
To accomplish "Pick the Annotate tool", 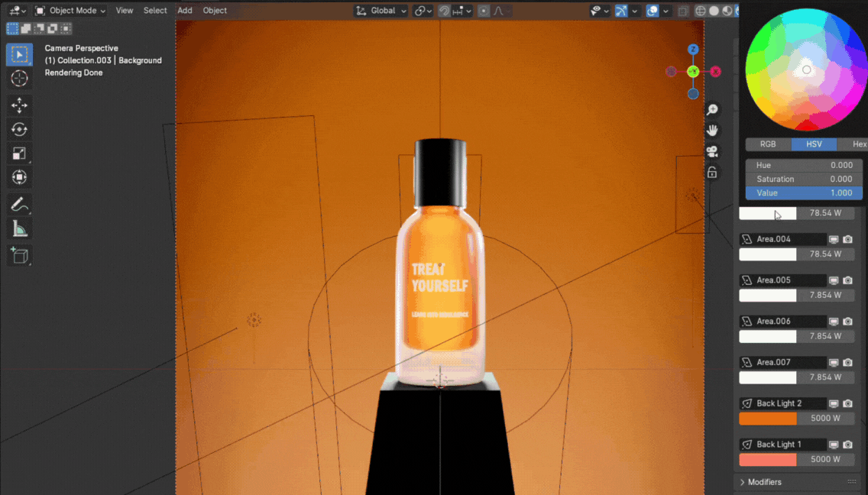I will (19, 204).
